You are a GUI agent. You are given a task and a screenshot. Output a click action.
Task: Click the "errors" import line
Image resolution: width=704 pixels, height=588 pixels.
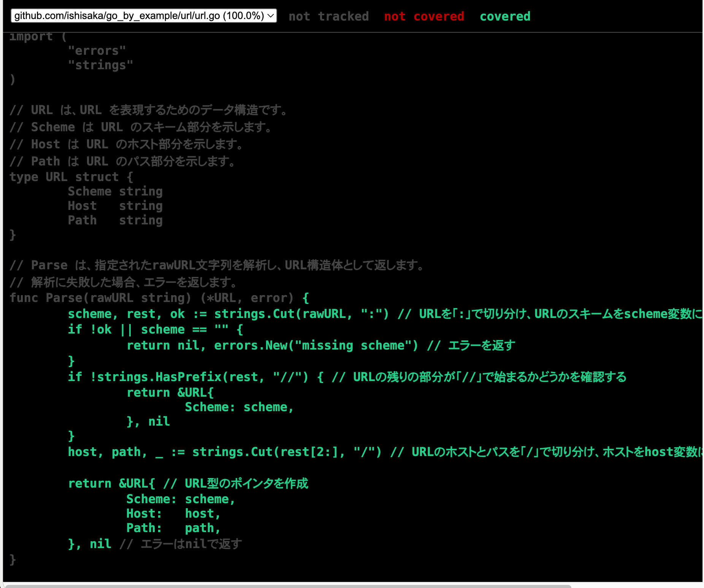pyautogui.click(x=97, y=51)
